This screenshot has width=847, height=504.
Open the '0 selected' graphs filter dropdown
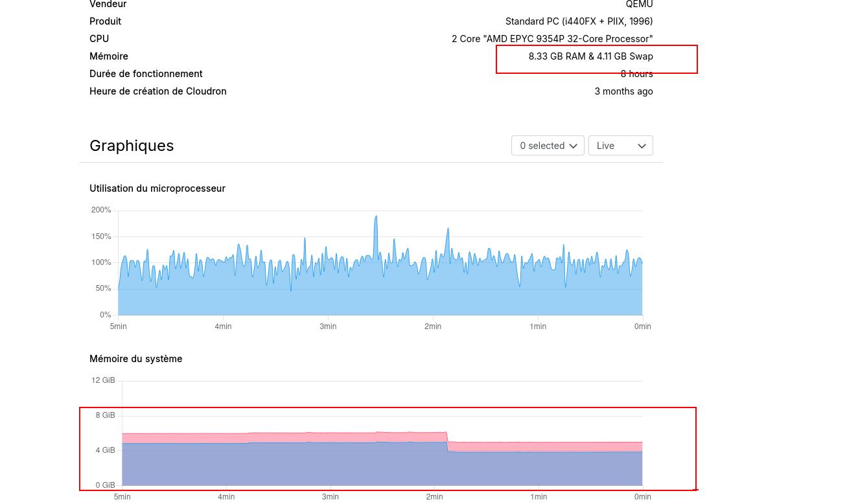click(x=548, y=145)
